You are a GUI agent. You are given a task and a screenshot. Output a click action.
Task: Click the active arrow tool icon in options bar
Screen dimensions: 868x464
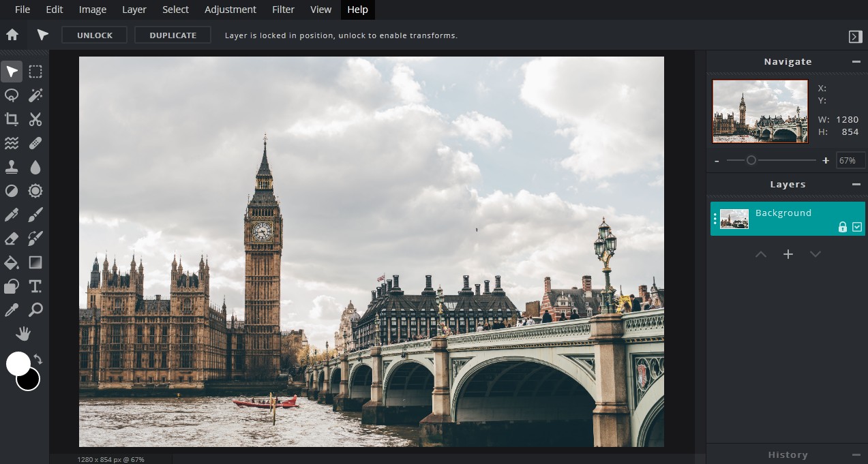click(x=42, y=35)
